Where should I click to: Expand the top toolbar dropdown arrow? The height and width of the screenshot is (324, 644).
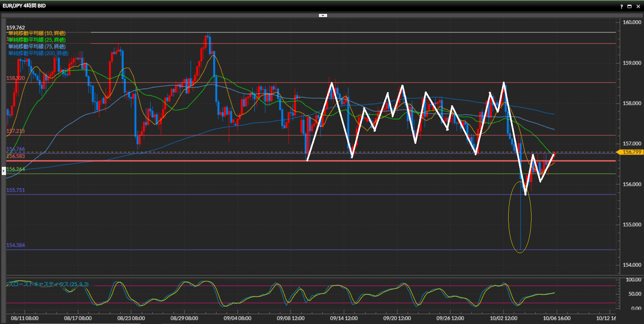323,15
